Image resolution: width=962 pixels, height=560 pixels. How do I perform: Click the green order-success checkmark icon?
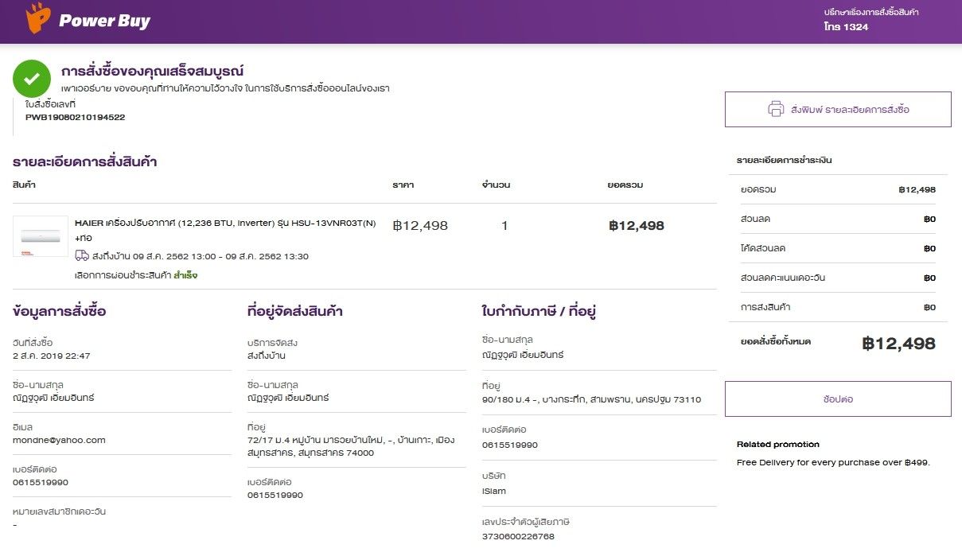coord(33,79)
